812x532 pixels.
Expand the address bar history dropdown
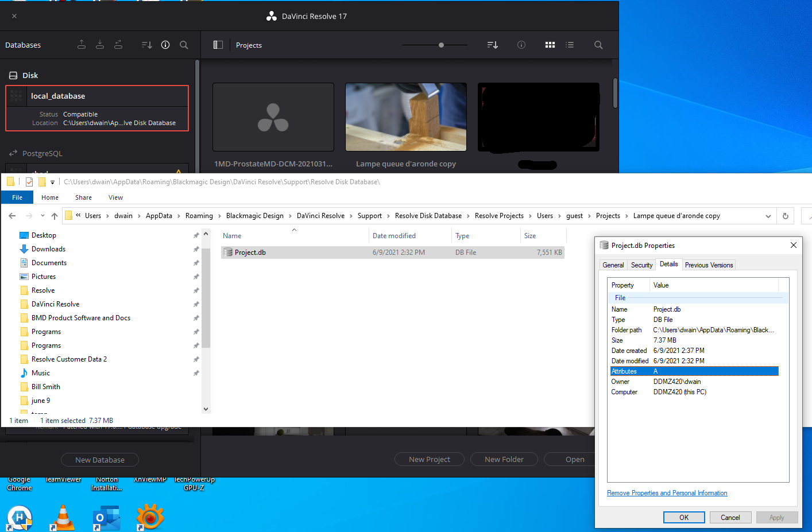(768, 216)
